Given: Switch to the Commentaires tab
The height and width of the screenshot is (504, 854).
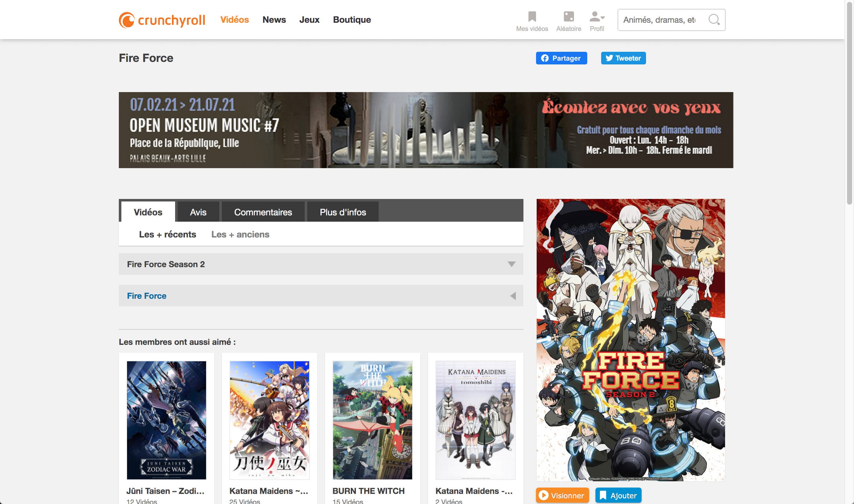Looking at the screenshot, I should tap(263, 212).
